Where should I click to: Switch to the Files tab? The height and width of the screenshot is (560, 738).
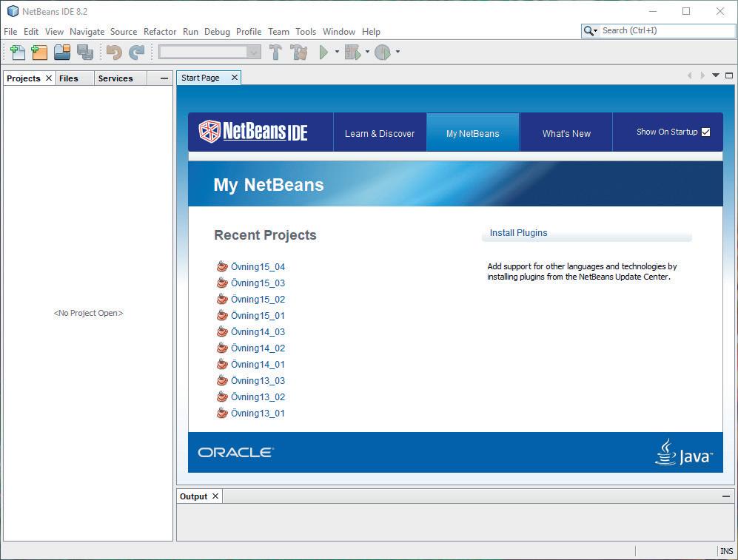tap(74, 78)
